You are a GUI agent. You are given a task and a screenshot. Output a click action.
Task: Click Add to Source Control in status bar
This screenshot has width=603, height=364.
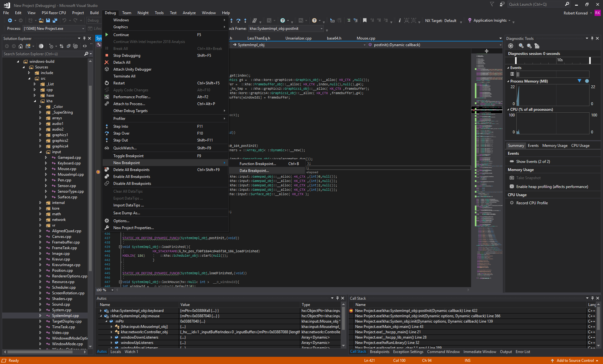tap(575, 361)
